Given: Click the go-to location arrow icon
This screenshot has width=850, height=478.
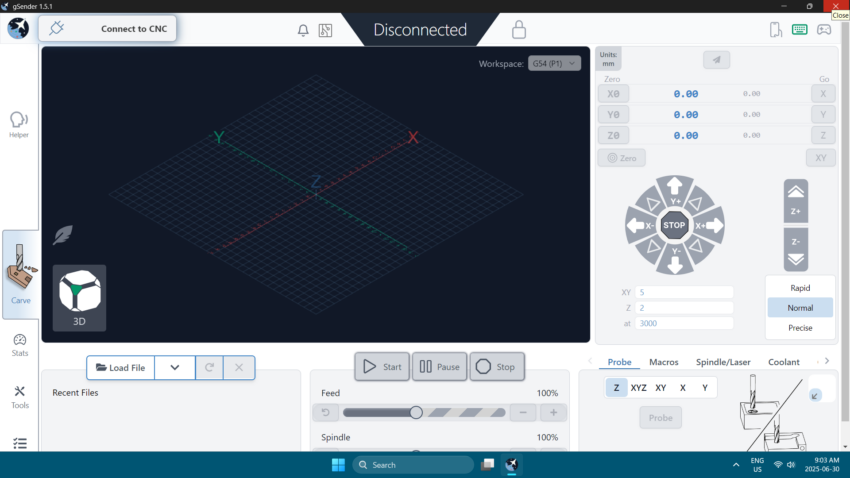Looking at the screenshot, I should click(x=717, y=60).
